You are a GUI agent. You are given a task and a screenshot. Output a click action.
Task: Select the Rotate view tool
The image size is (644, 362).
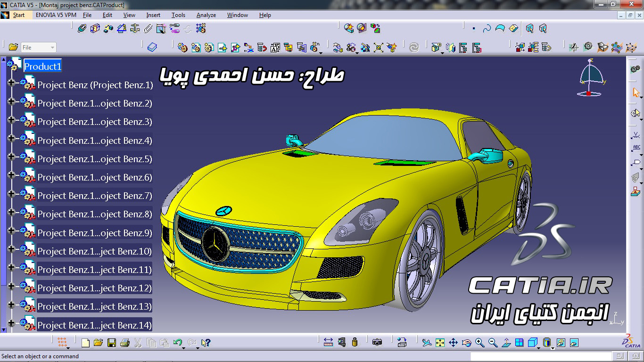pyautogui.click(x=466, y=343)
